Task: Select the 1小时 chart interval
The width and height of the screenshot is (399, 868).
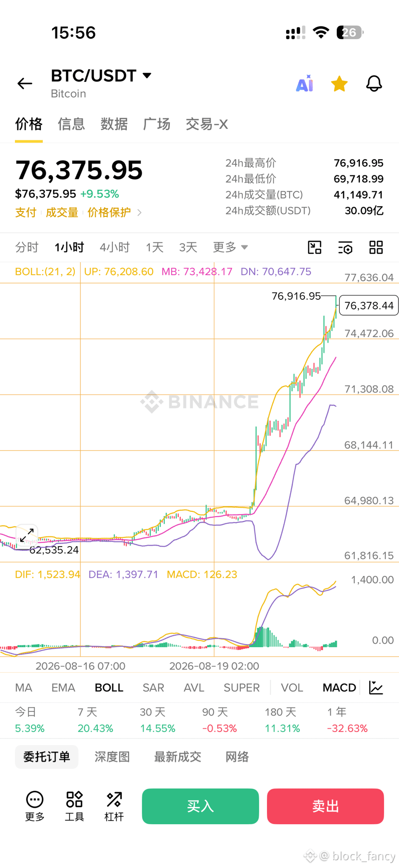Action: click(69, 247)
